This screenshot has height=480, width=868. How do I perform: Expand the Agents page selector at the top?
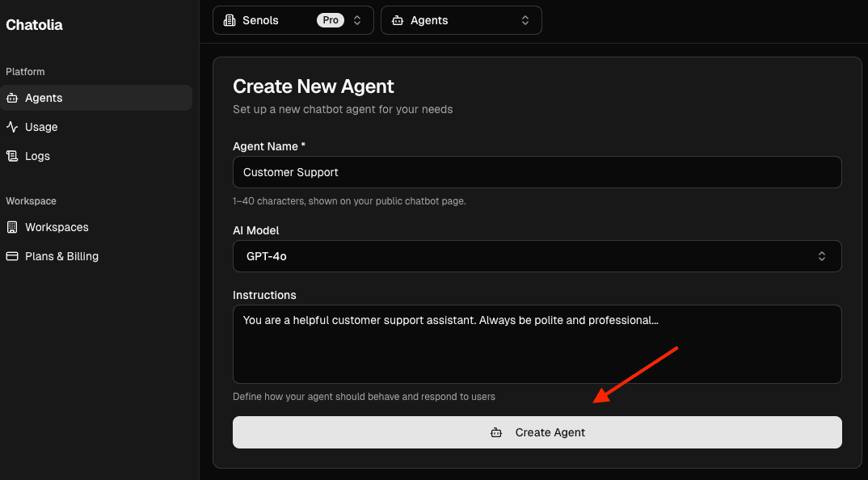461,19
